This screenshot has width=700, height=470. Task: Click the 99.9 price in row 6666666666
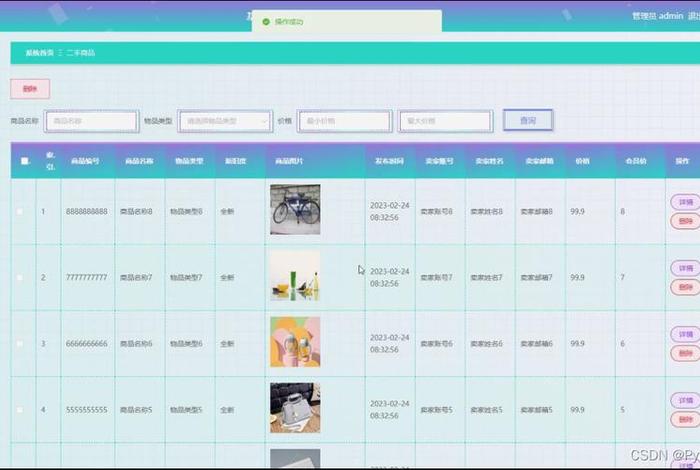tap(577, 344)
